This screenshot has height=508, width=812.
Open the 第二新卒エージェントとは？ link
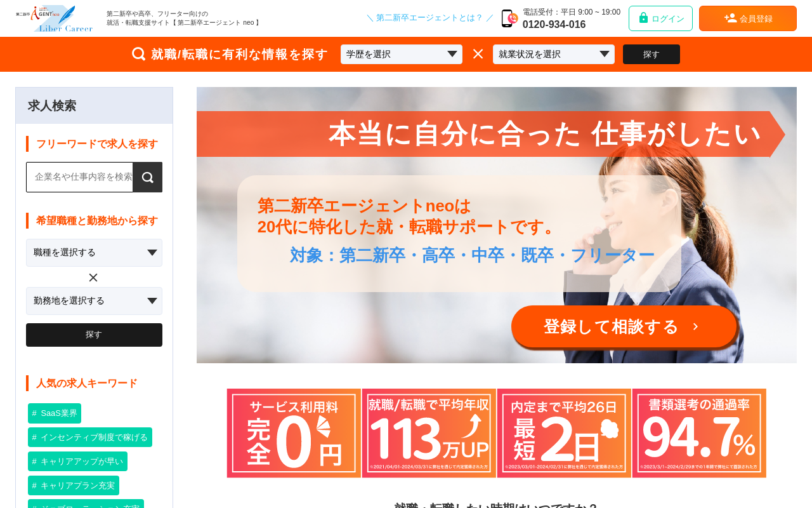[x=429, y=18]
